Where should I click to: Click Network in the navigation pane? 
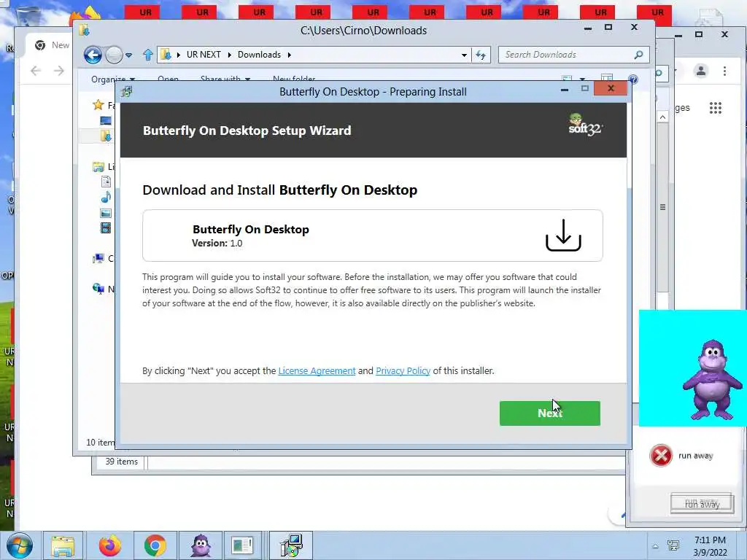104,289
